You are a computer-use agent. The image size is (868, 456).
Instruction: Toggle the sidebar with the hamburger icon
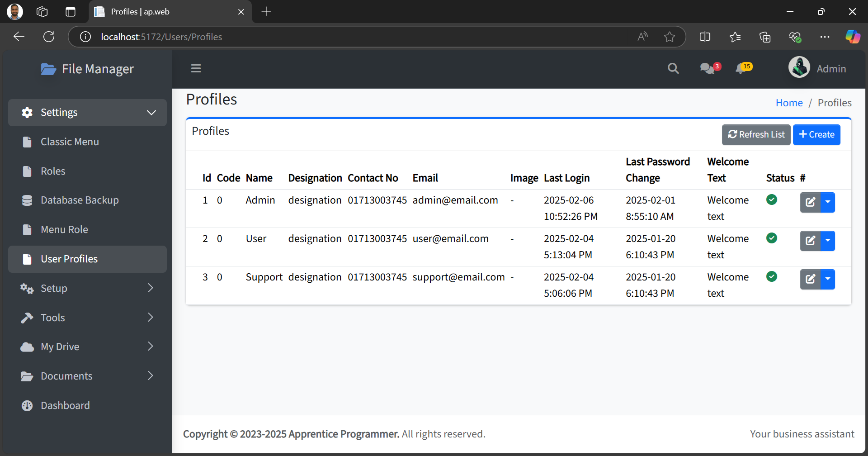(196, 68)
